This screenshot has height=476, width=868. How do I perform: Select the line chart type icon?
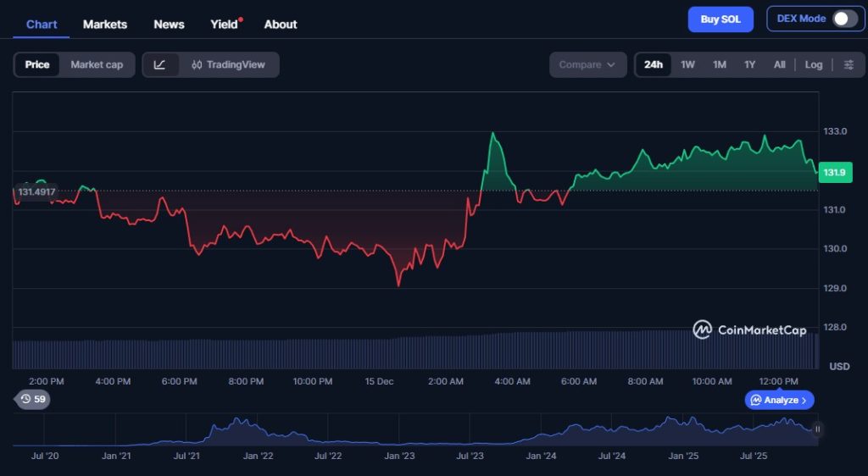[x=160, y=64]
